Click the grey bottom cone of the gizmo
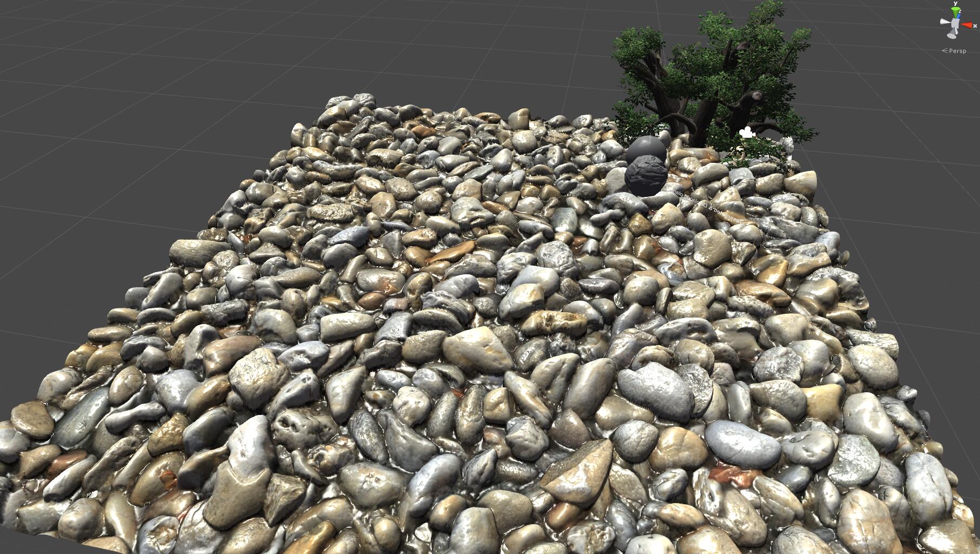980x554 pixels. point(952,34)
